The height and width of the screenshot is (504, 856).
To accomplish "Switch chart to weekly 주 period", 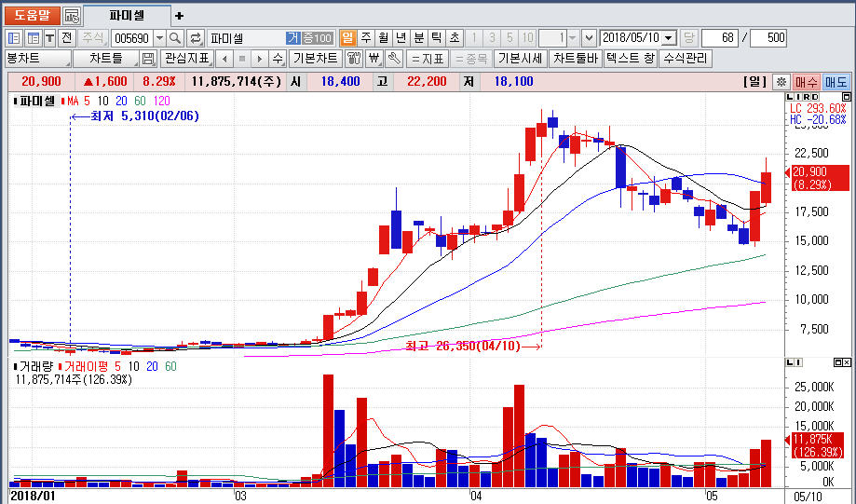I will [x=365, y=38].
